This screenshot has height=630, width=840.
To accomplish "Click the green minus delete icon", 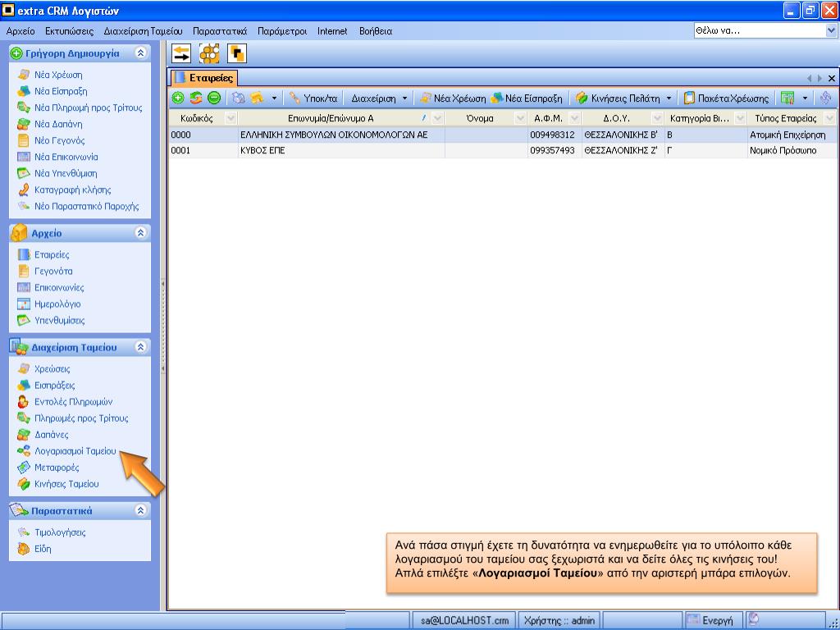I will pyautogui.click(x=214, y=98).
